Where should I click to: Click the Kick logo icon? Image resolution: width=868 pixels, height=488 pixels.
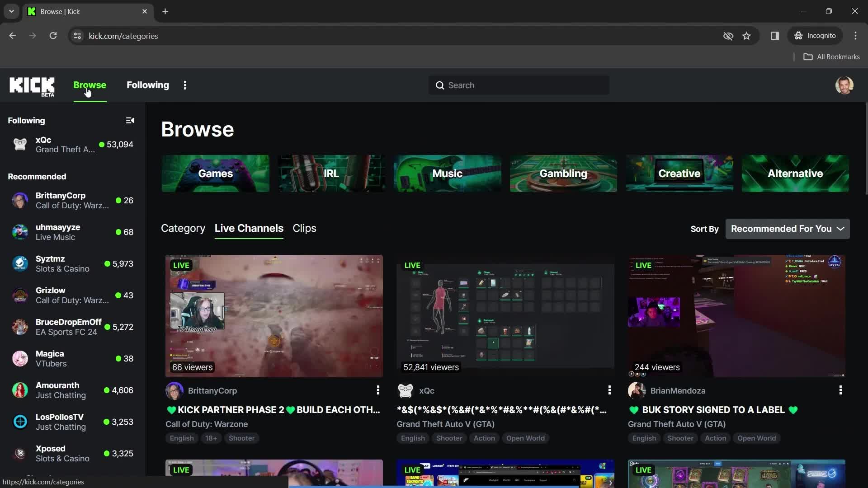pyautogui.click(x=32, y=85)
